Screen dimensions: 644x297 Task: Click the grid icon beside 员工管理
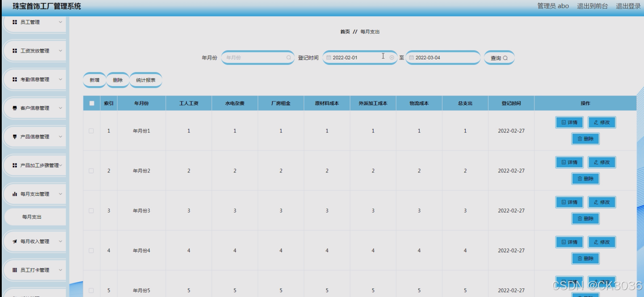(x=15, y=22)
